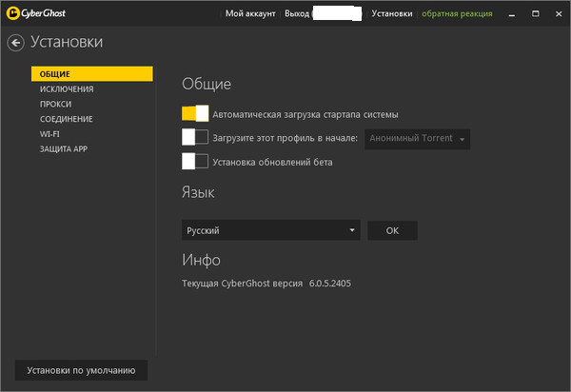This screenshot has width=571, height=392.
Task: Go to the СОЕДИНЕНИЕ settings section
Action: pyautogui.click(x=67, y=119)
